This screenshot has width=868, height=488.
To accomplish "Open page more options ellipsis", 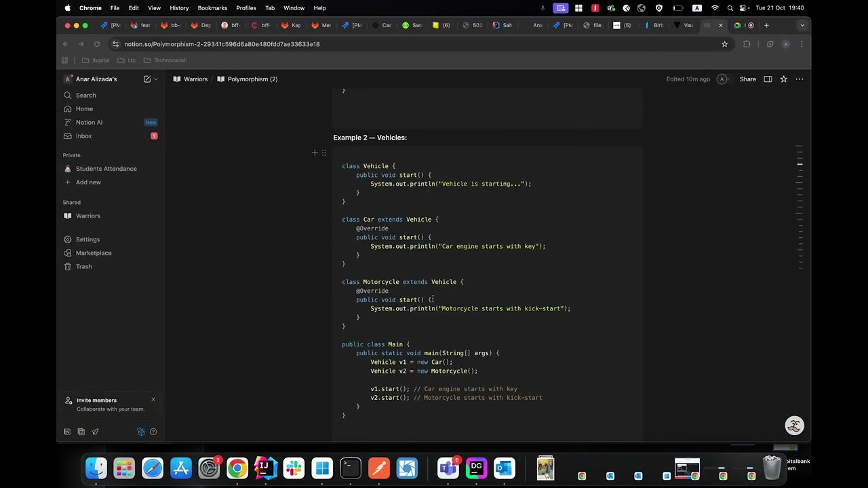I will [x=800, y=79].
